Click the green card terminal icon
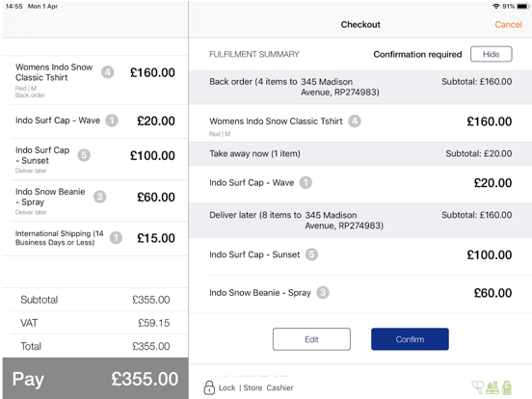The image size is (532, 399). click(507, 387)
